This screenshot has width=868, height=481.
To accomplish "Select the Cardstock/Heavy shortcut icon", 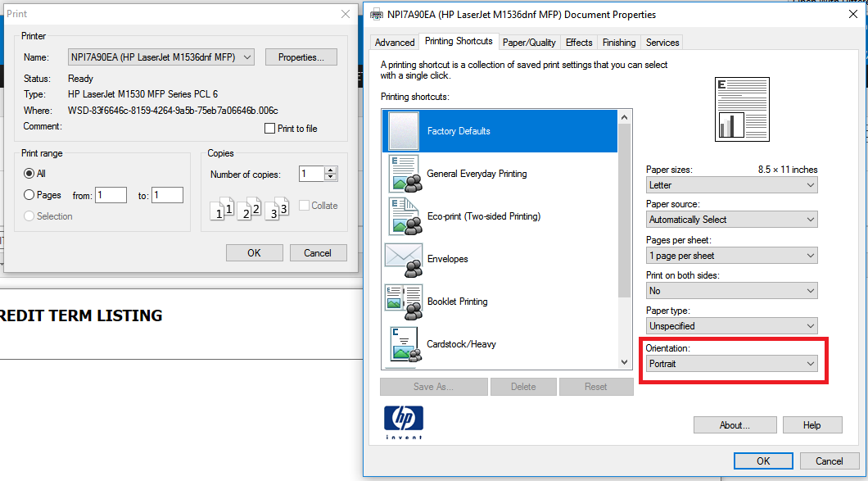I will pos(406,344).
